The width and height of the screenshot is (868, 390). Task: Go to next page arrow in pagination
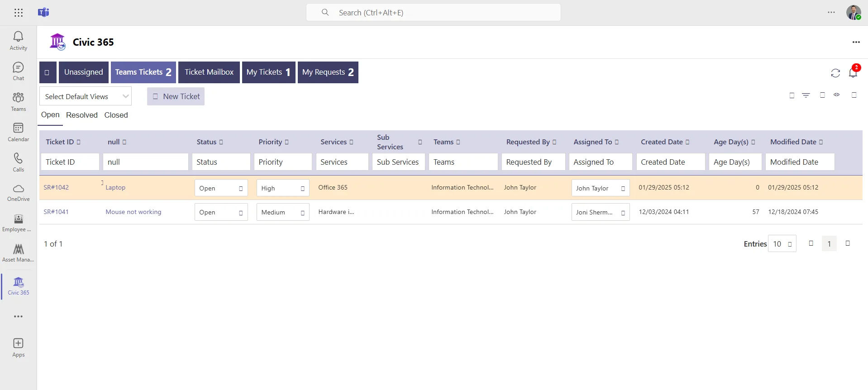[848, 243]
